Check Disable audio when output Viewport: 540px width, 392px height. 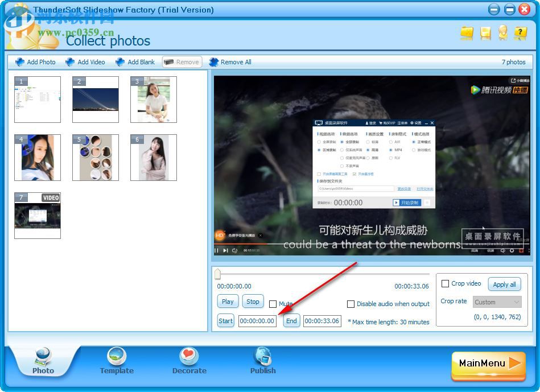point(351,304)
